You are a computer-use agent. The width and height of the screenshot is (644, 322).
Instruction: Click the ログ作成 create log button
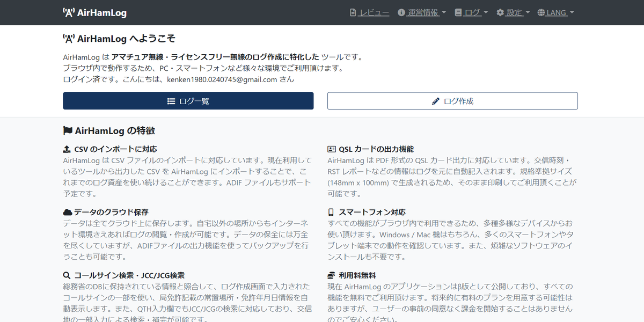pyautogui.click(x=452, y=101)
